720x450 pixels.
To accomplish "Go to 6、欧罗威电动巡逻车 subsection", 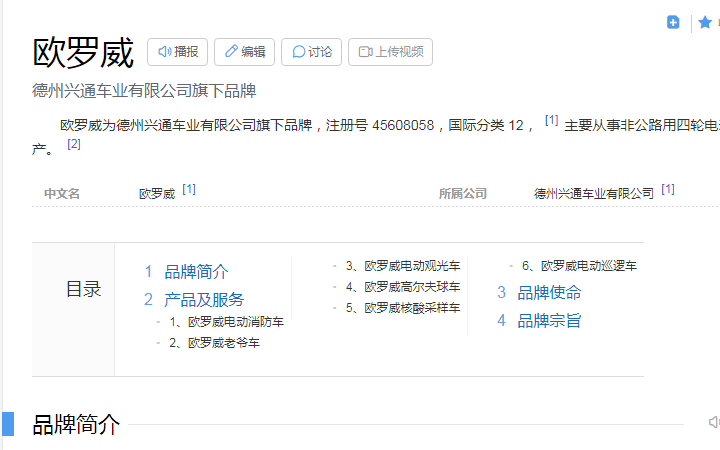I will coord(579,266).
